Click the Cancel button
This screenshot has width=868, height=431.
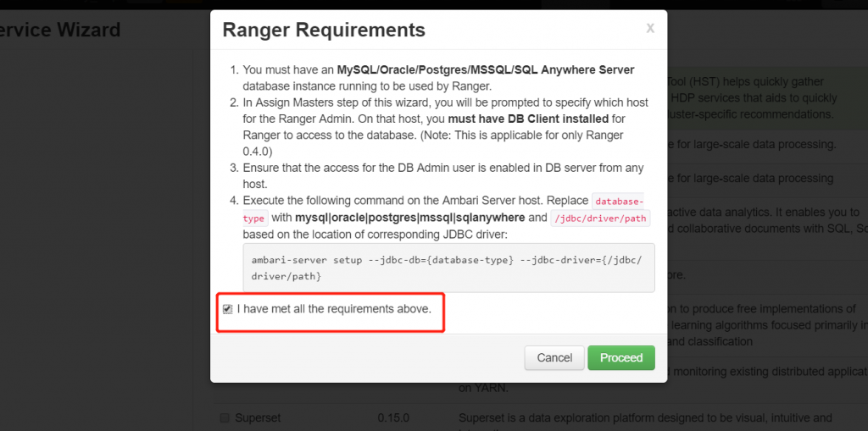click(x=554, y=358)
